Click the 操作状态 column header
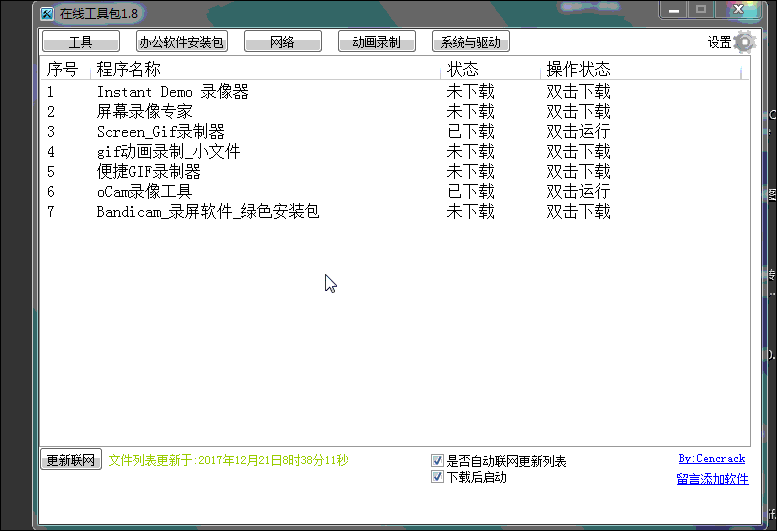777x531 pixels. click(x=578, y=69)
